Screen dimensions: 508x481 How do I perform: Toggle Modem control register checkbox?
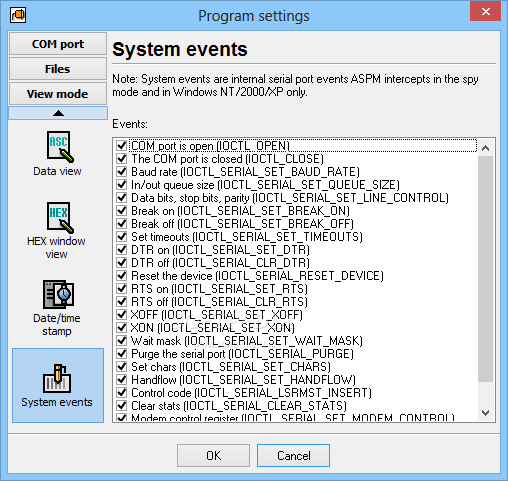[x=122, y=417]
